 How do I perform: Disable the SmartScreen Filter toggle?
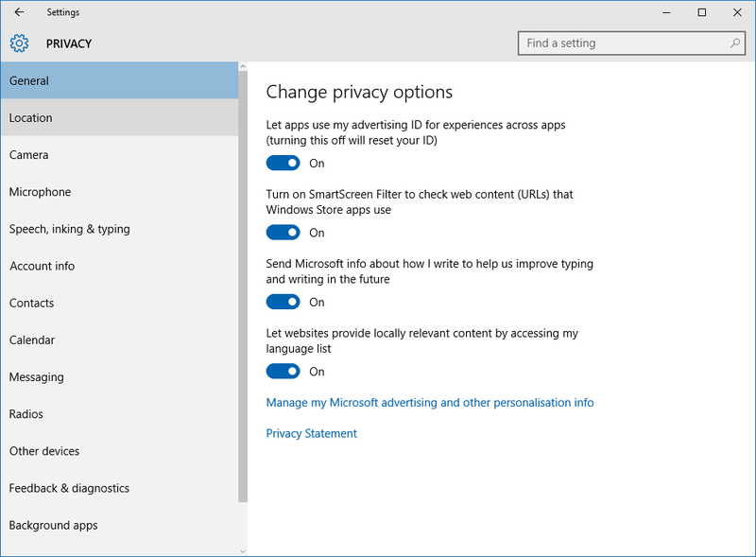(283, 233)
